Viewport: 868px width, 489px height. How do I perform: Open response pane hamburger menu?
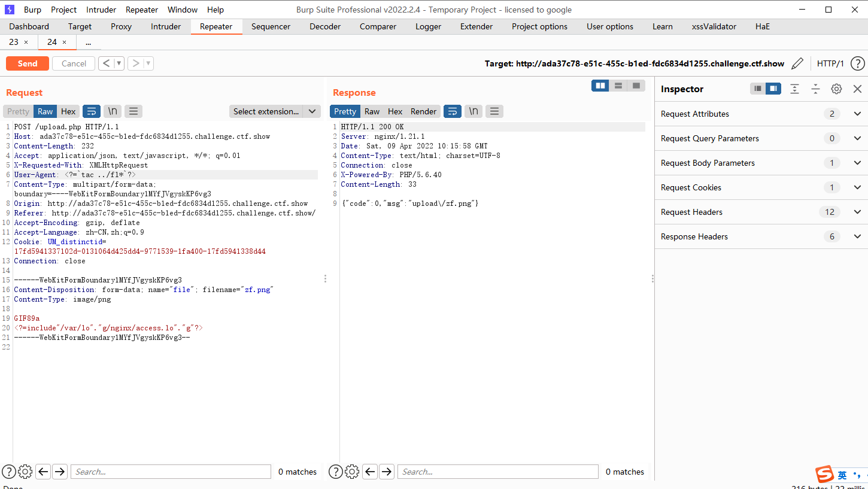494,111
